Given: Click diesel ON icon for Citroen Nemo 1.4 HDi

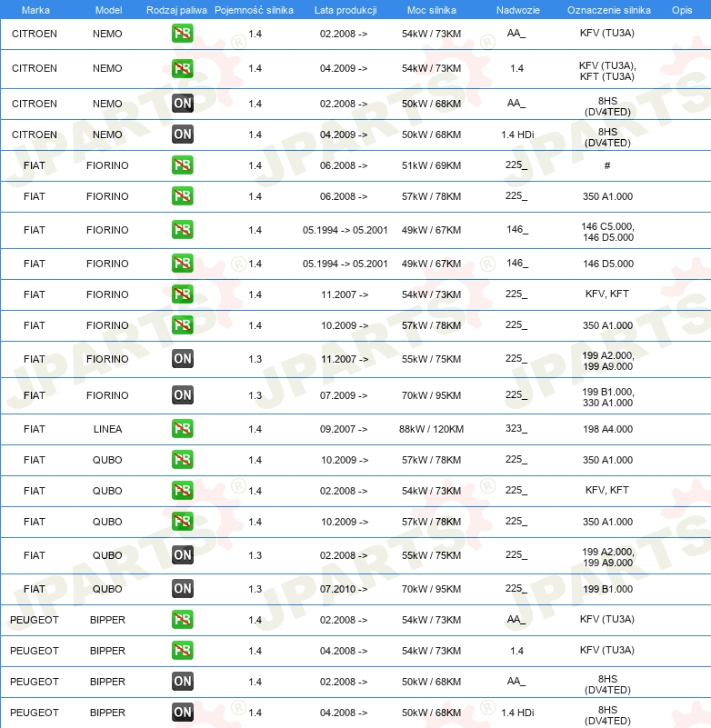Looking at the screenshot, I should point(182,135).
